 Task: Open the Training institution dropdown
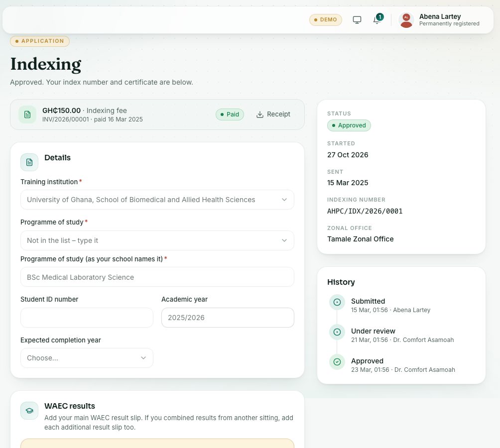157,200
